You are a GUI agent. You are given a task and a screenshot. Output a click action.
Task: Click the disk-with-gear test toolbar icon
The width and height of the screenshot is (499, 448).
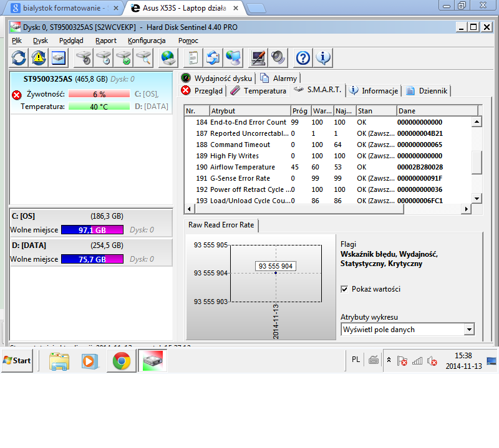click(x=84, y=58)
